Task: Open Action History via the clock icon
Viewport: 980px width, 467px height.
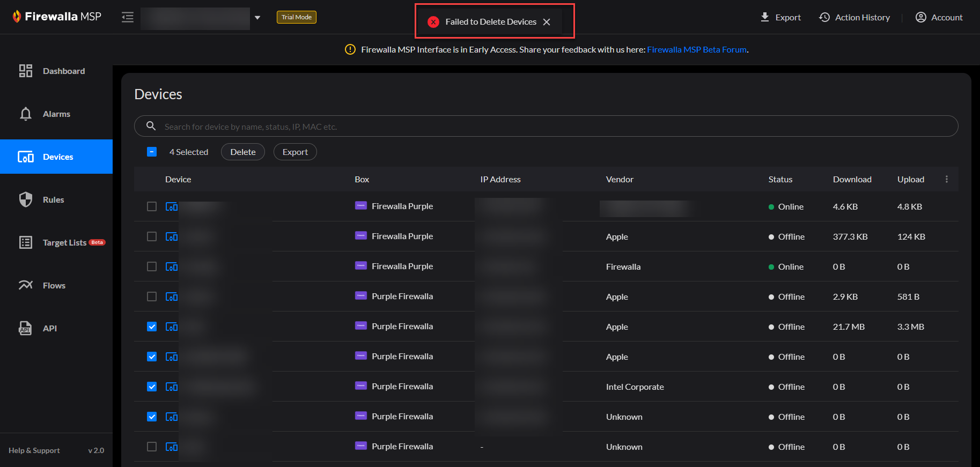Action: [x=824, y=17]
